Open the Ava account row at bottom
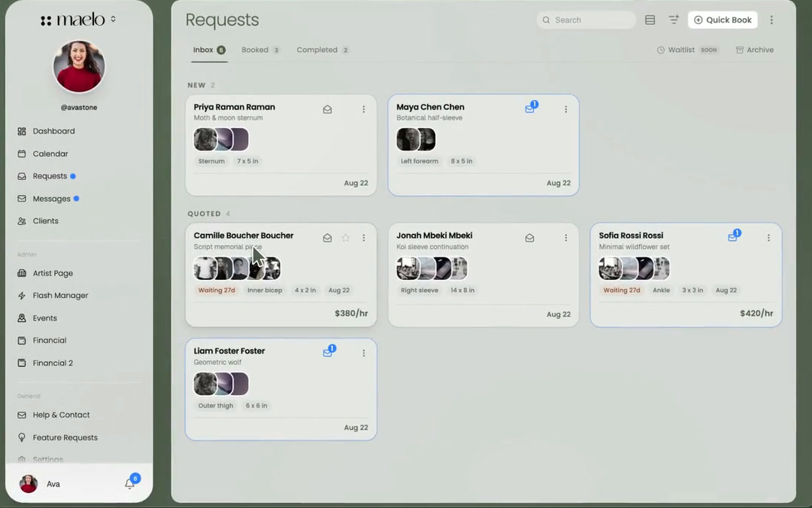812x508 pixels. pos(79,484)
